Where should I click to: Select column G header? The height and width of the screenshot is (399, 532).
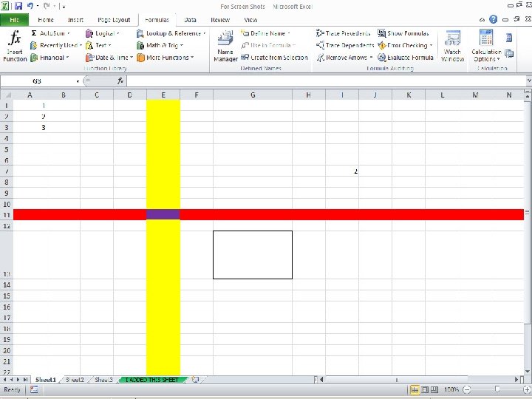click(x=253, y=95)
